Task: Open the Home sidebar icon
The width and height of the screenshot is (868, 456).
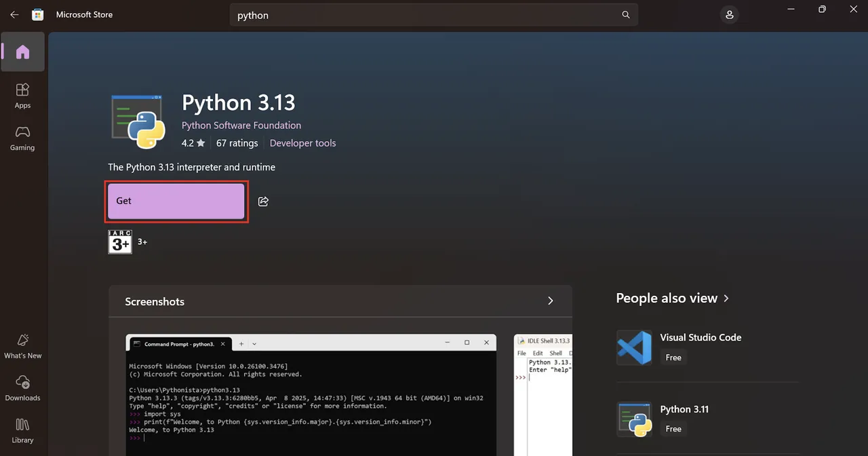Action: click(22, 52)
